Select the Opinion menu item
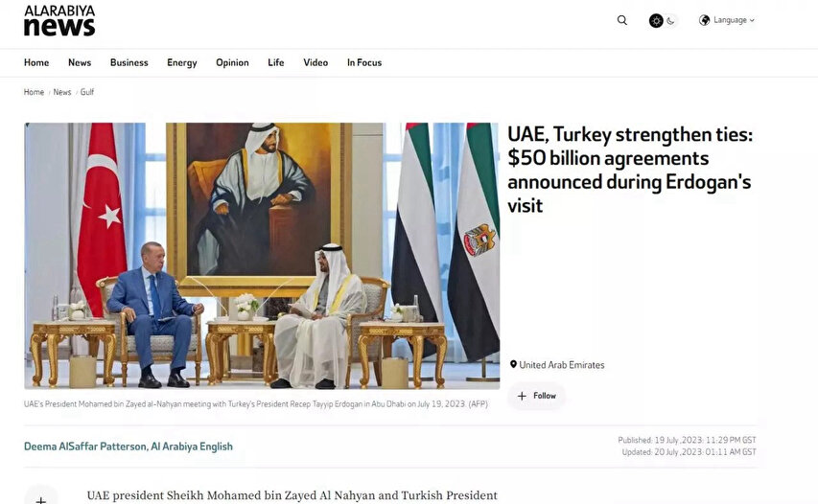The image size is (818, 504). [x=232, y=63]
